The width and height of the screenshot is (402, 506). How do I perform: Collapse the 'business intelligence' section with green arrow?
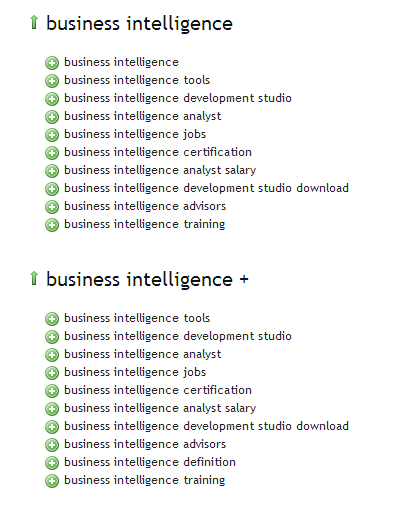coord(34,22)
